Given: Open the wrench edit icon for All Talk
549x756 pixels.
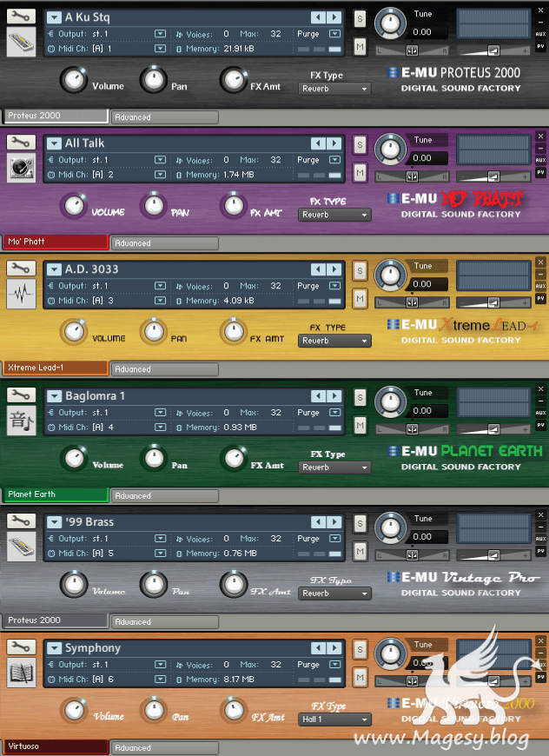Looking at the screenshot, I should pyautogui.click(x=21, y=143).
